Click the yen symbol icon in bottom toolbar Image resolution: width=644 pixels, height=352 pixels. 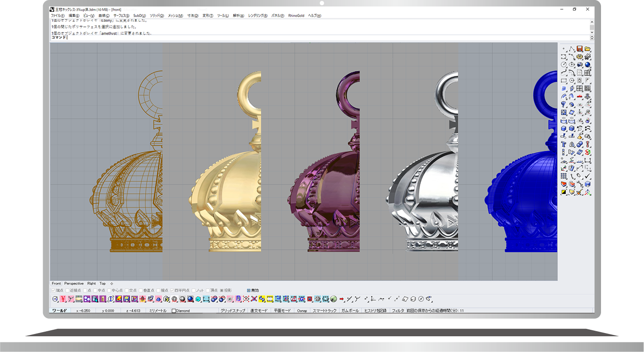pyautogui.click(x=63, y=299)
